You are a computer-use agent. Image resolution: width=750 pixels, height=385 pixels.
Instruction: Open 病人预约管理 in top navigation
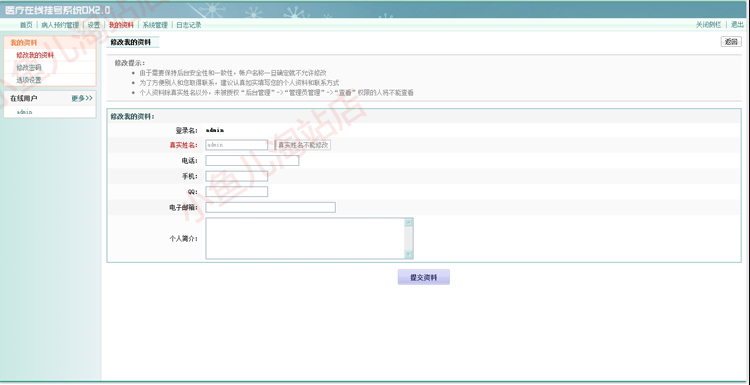pyautogui.click(x=60, y=25)
